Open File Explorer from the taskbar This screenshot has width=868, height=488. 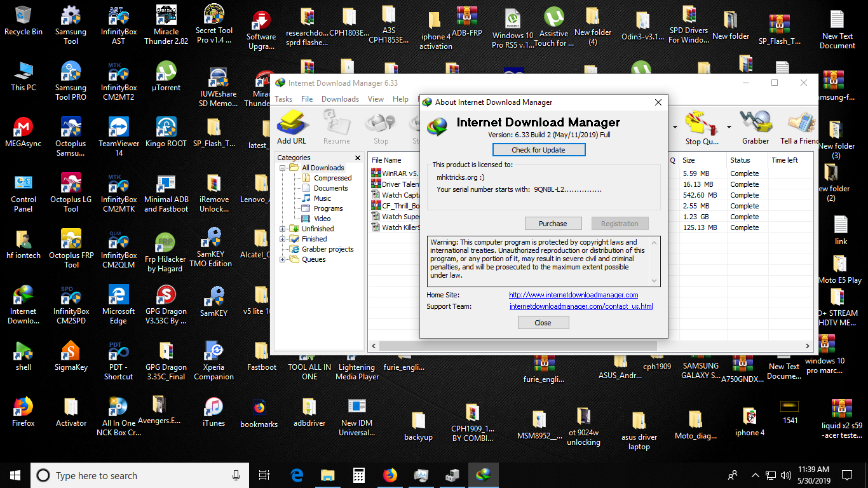click(x=327, y=475)
